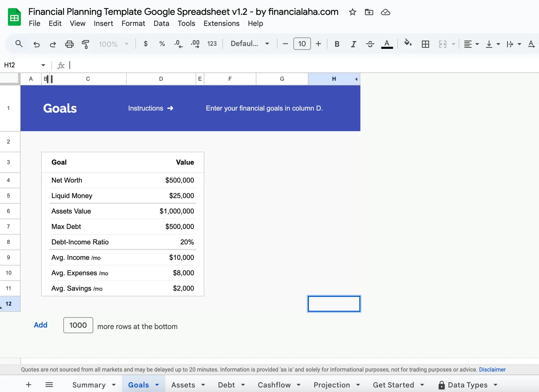The height and width of the screenshot is (392, 539).
Task: Toggle italic text formatting
Action: coord(353,44)
